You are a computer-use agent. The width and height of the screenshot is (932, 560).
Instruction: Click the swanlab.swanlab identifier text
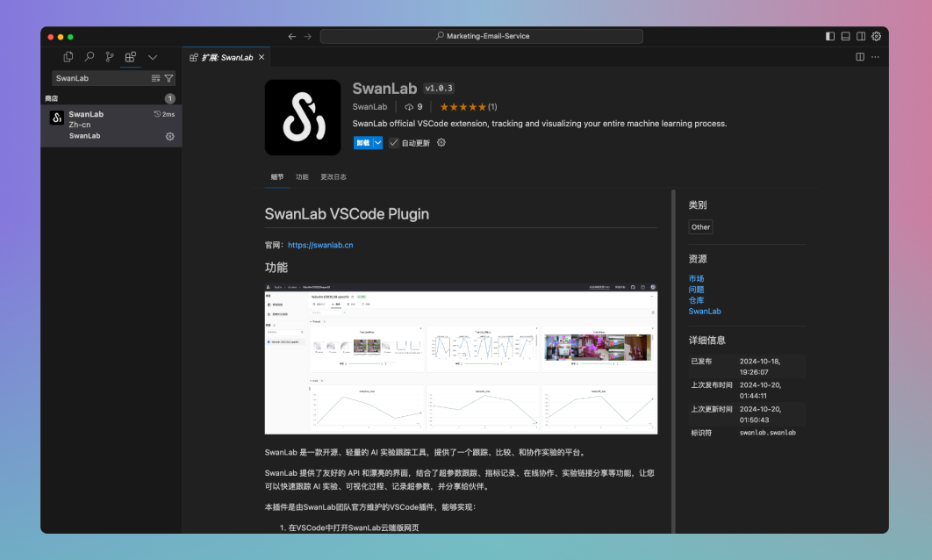767,433
